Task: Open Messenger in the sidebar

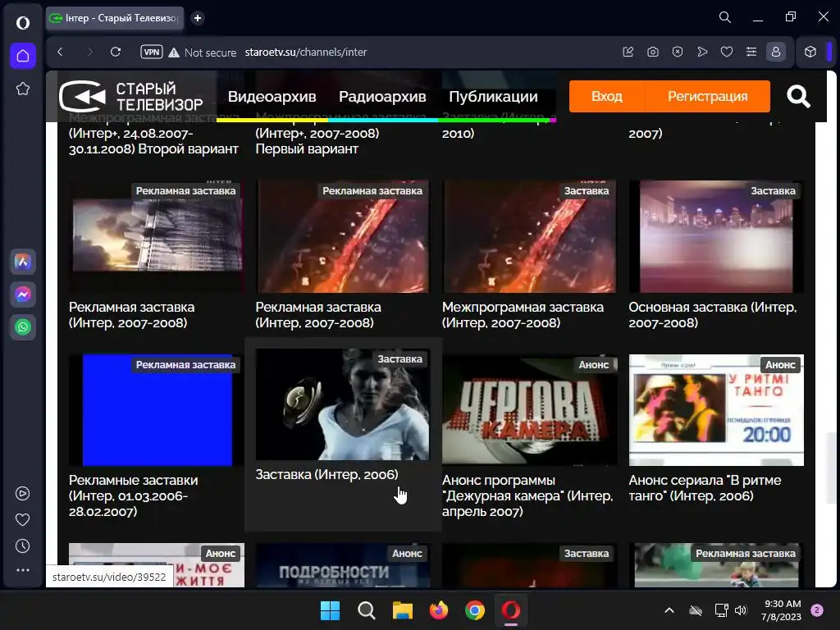Action: click(22, 294)
